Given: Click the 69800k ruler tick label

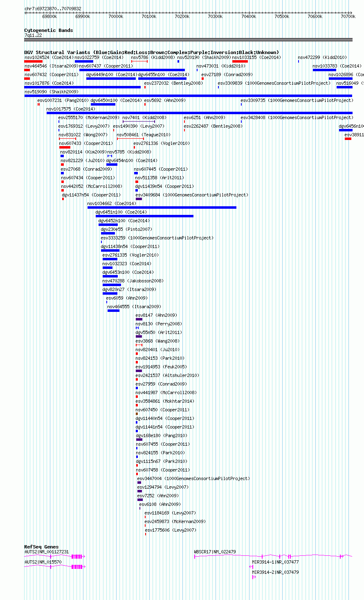Looking at the screenshot, I should pos(49,16).
